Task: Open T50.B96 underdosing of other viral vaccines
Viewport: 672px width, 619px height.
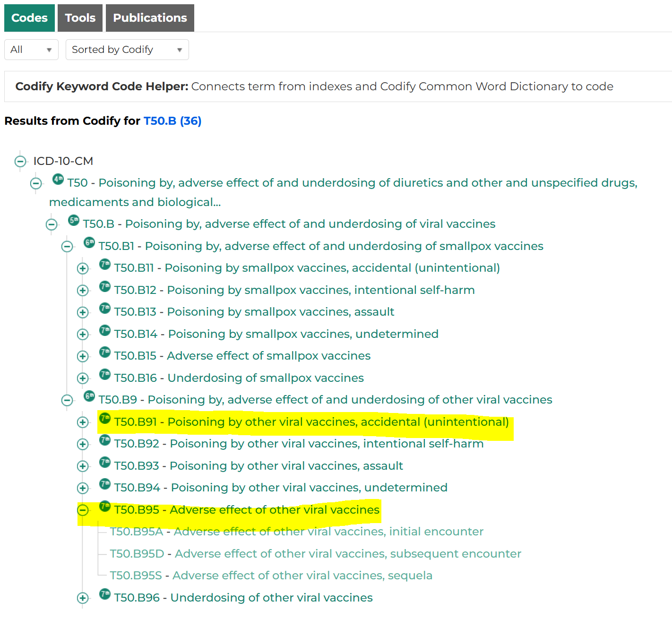Action: (243, 598)
